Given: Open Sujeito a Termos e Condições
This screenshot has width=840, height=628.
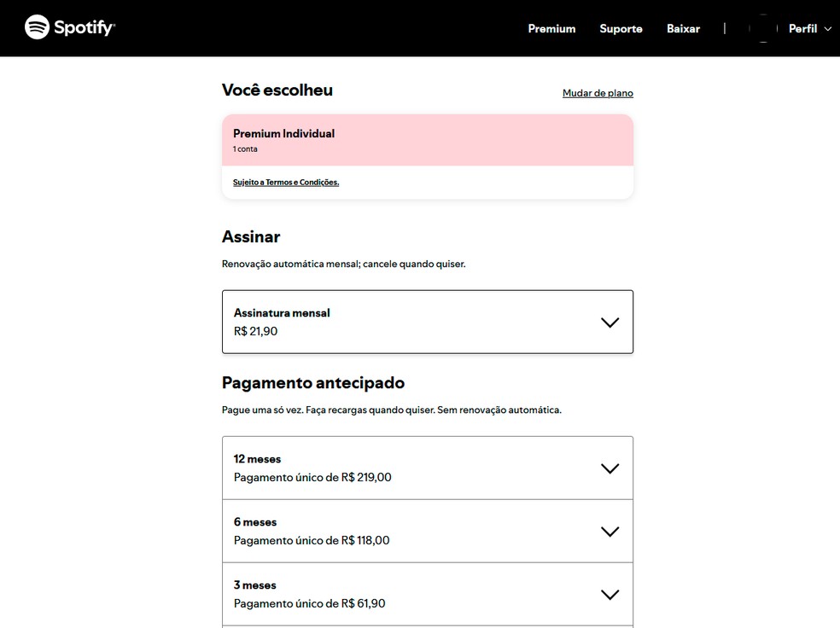Looking at the screenshot, I should pos(285,182).
